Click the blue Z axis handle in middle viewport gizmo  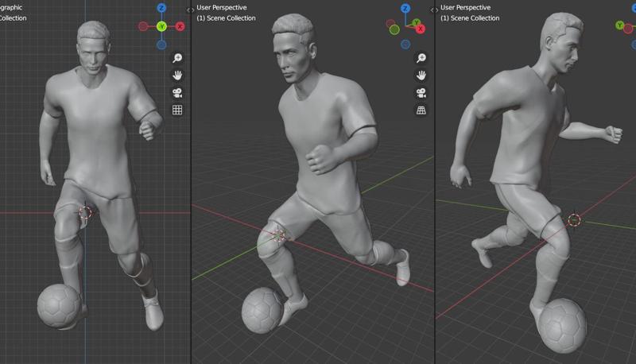click(x=405, y=8)
